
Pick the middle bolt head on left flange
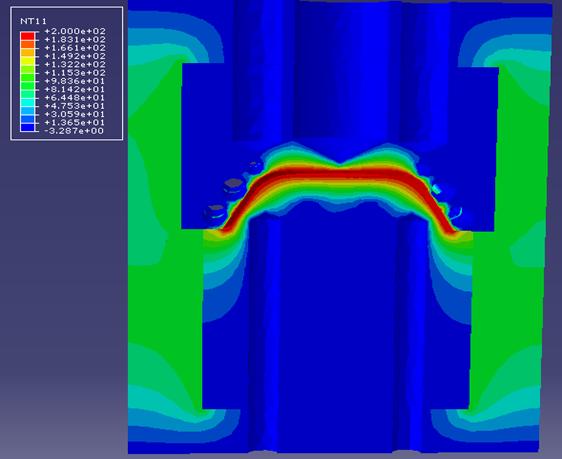(235, 187)
